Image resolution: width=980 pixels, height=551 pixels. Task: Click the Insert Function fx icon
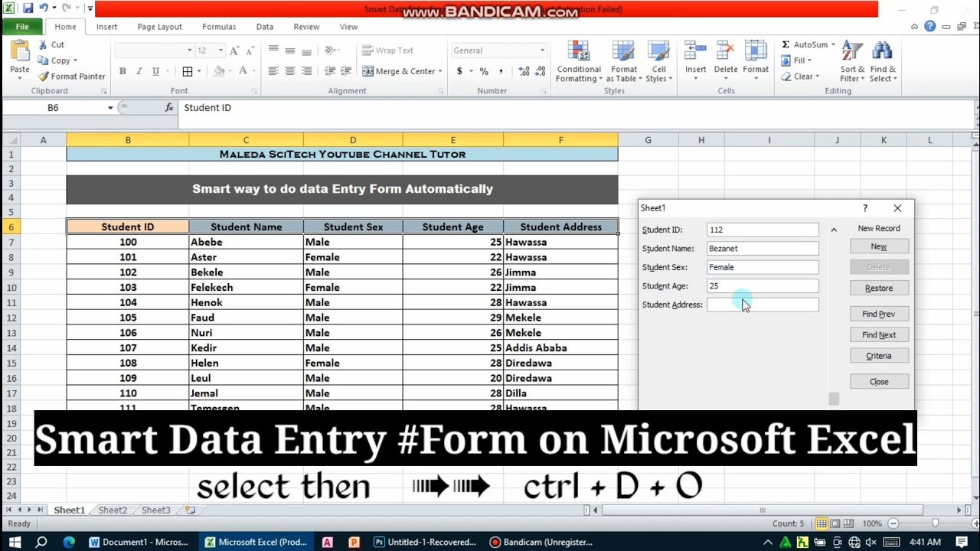tap(169, 108)
